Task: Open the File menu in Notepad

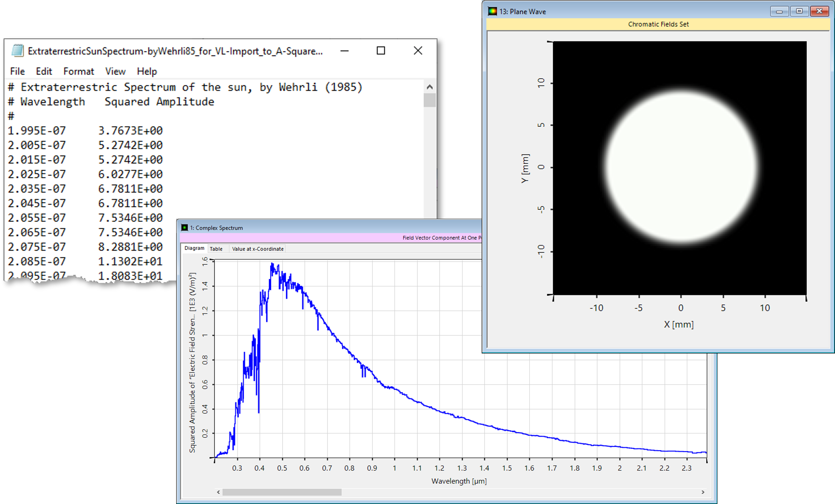Action: coord(17,71)
